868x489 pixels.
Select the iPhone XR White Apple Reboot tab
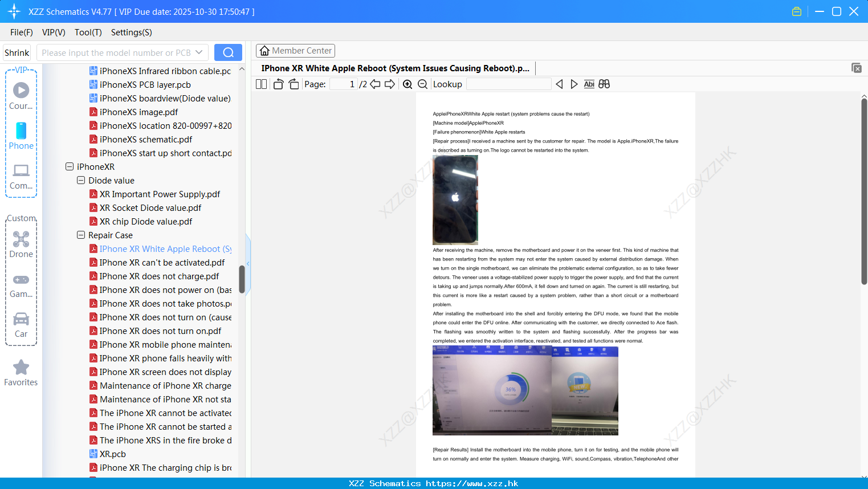396,68
